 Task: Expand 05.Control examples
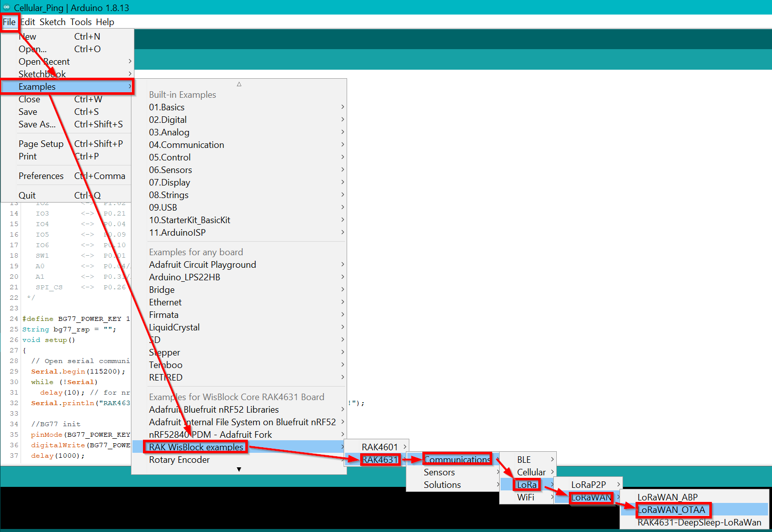pos(239,157)
